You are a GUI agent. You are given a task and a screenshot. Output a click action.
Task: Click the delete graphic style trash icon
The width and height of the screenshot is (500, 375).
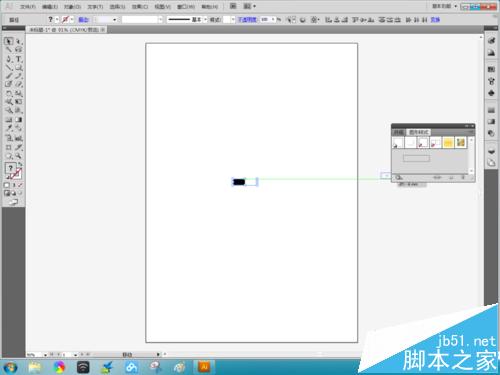click(463, 178)
